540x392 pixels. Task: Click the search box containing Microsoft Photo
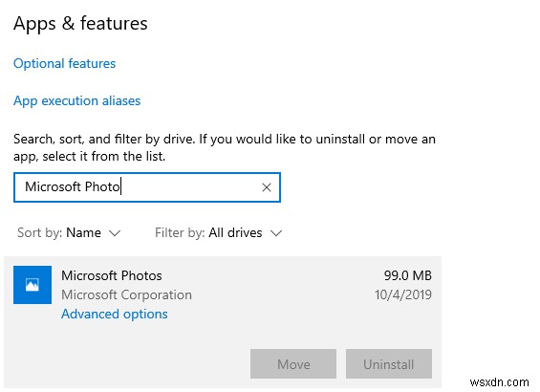click(x=147, y=187)
